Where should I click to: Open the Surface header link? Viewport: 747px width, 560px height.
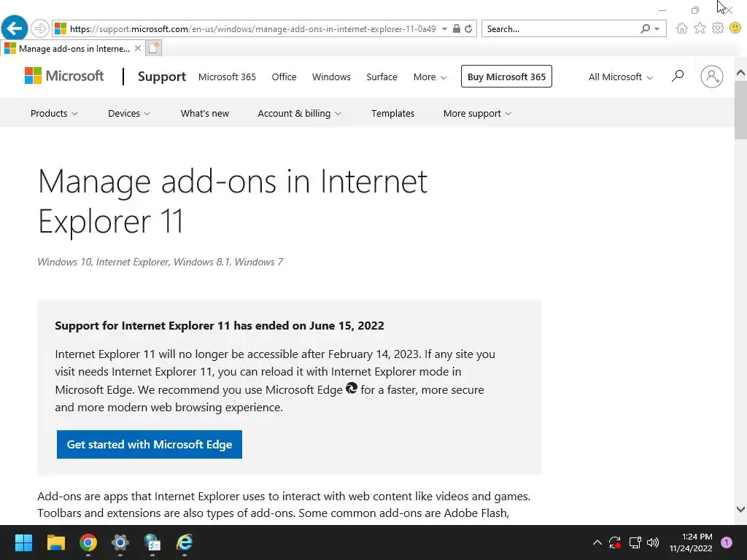click(x=382, y=77)
